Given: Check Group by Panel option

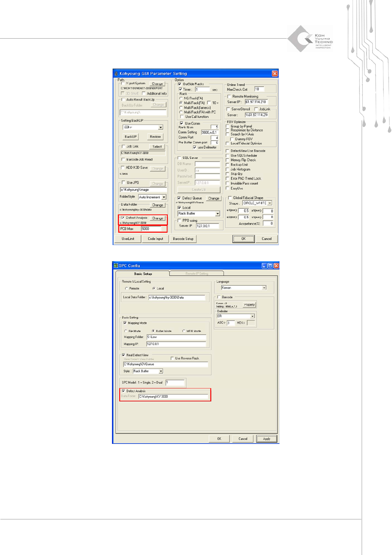Looking at the screenshot, I should point(228,126).
